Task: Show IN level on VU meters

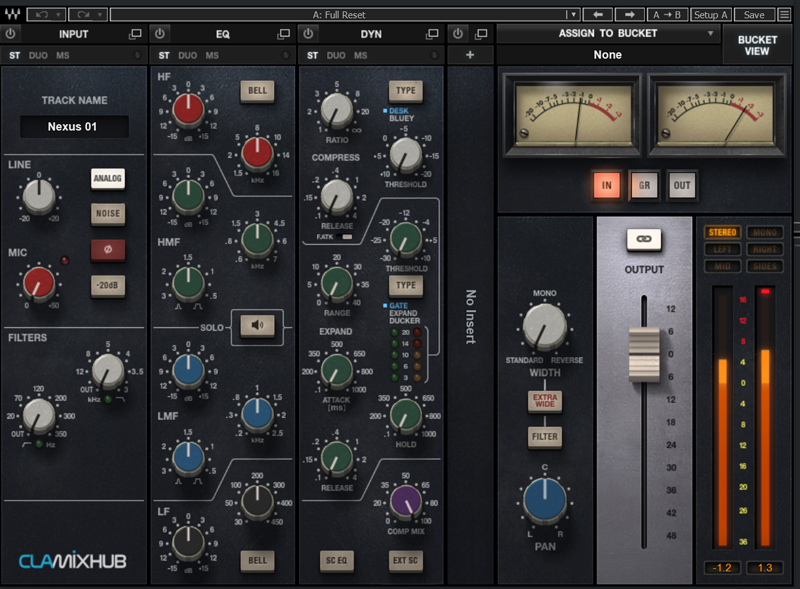Action: click(x=606, y=185)
